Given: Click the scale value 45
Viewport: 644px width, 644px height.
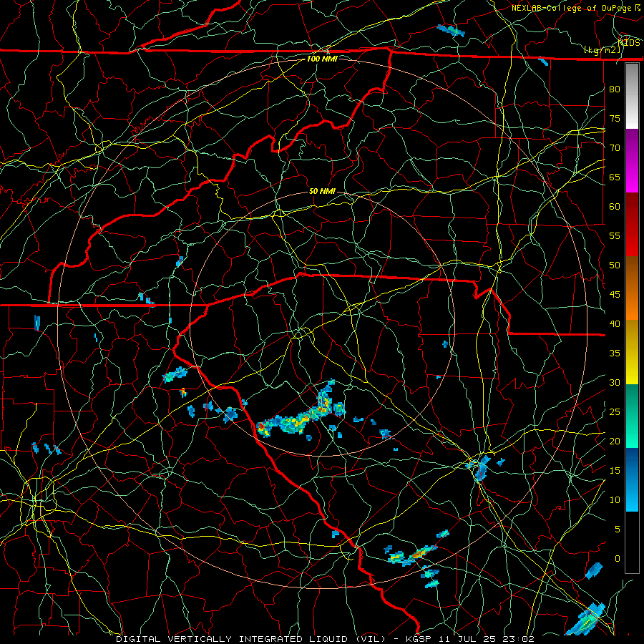Looking at the screenshot, I should pos(615,295).
